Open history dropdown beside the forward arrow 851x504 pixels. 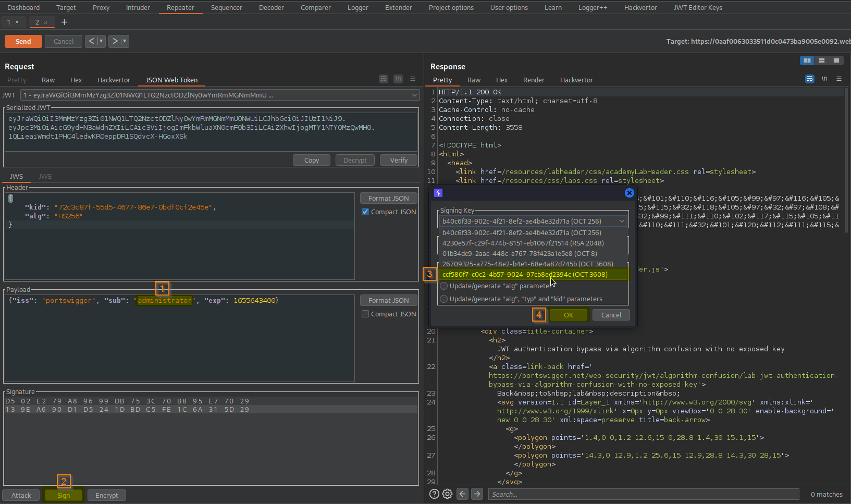click(125, 41)
